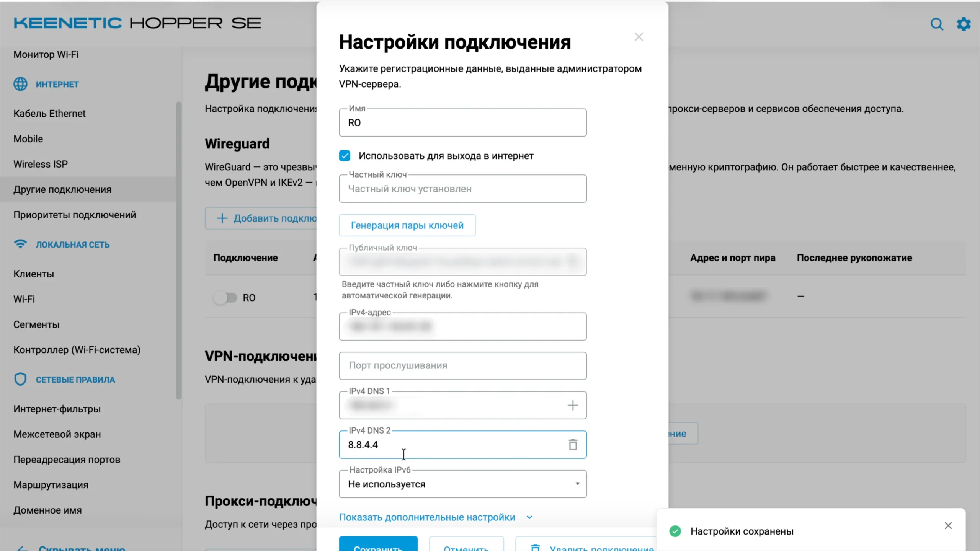Click the shield icon beside Сетевые правила

pos(20,379)
